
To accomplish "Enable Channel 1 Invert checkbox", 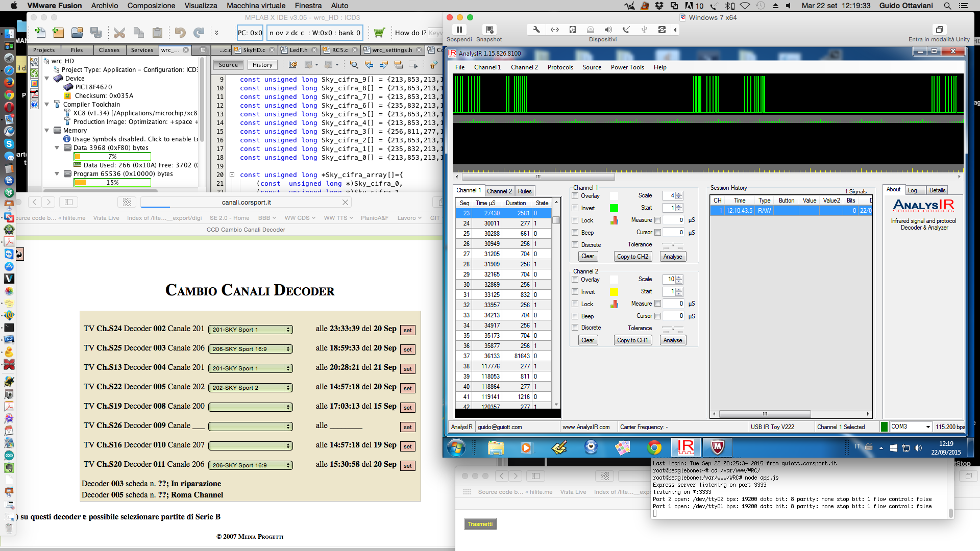I will (x=575, y=208).
